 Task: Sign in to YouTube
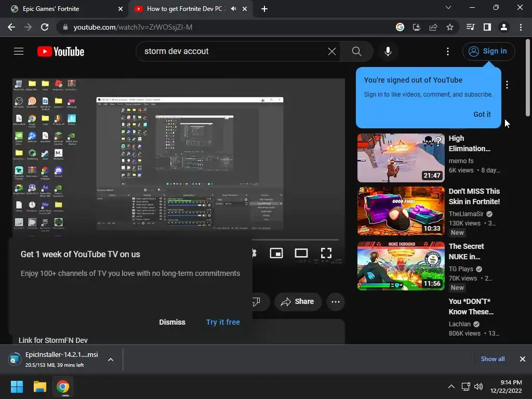point(488,51)
